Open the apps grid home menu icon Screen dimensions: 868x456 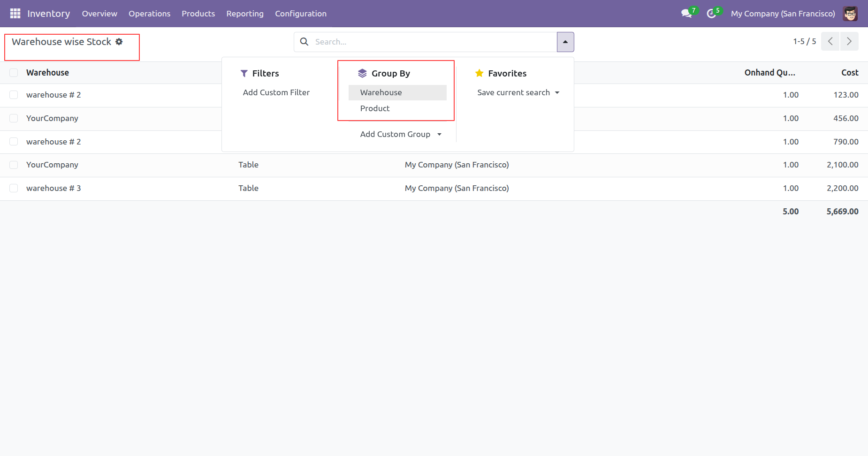tap(15, 14)
